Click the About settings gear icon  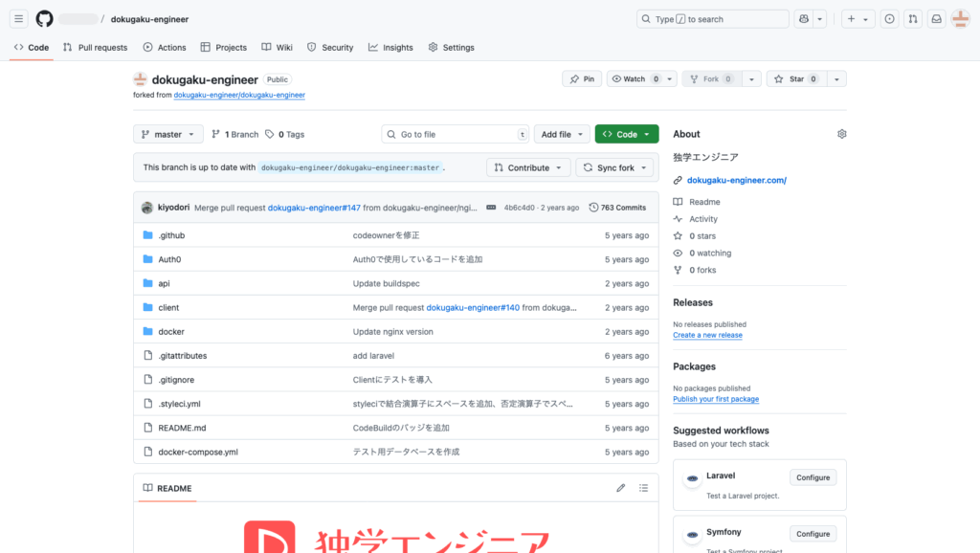click(x=841, y=134)
